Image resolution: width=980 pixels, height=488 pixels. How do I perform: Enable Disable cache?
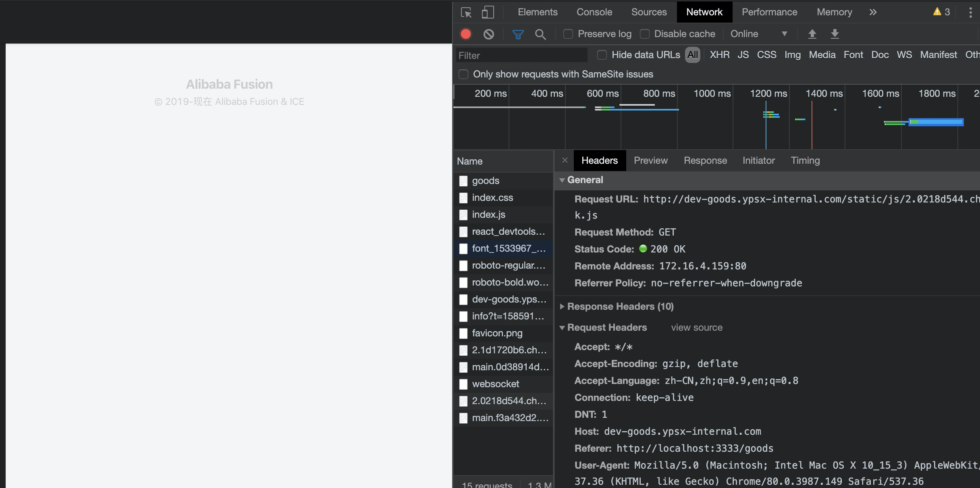[x=645, y=34]
